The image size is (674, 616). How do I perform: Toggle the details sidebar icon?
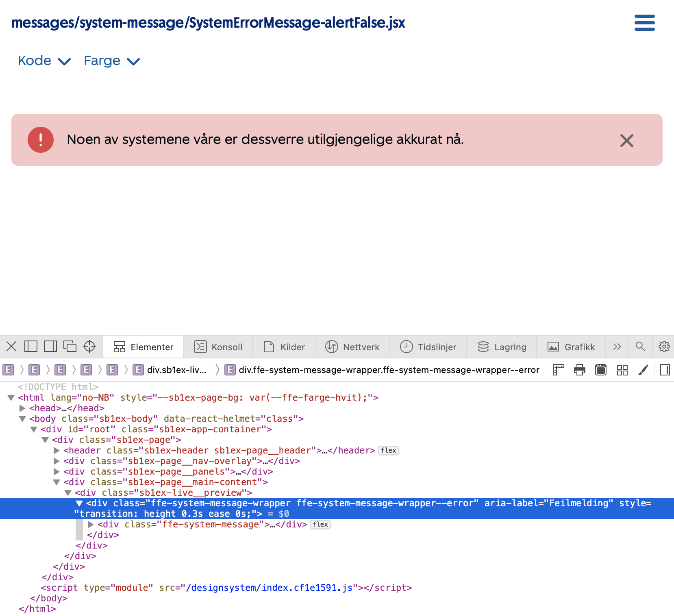click(x=665, y=370)
